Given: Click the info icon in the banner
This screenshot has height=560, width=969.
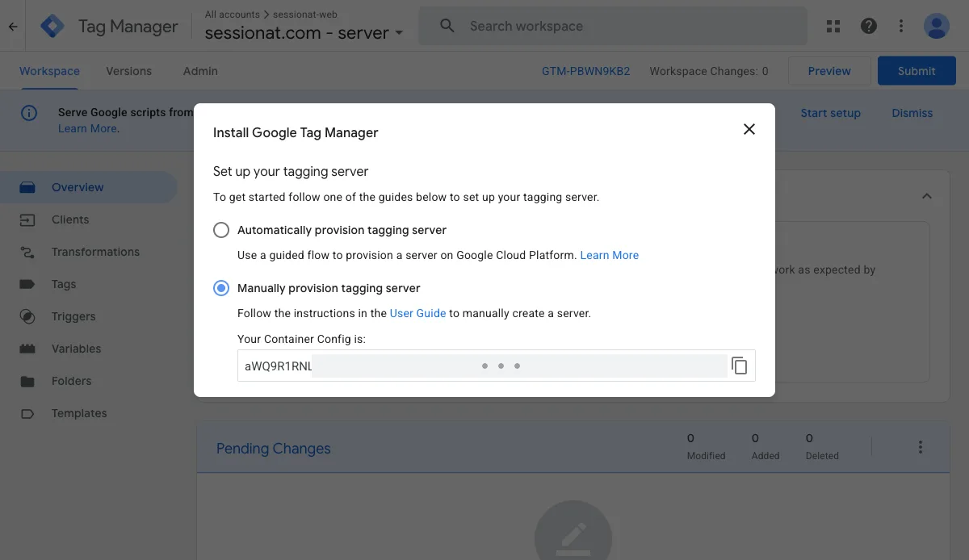Looking at the screenshot, I should (29, 113).
